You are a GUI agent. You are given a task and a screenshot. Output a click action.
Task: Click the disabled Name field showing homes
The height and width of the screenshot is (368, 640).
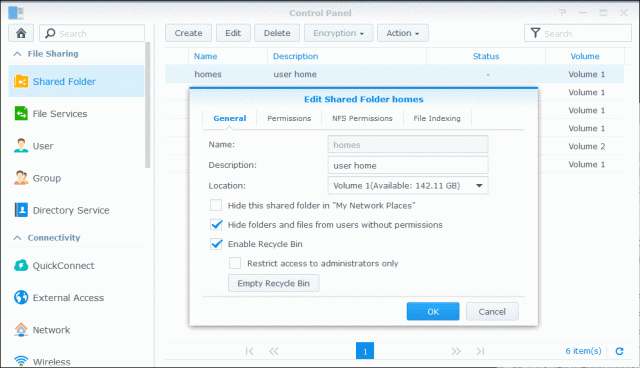408,144
